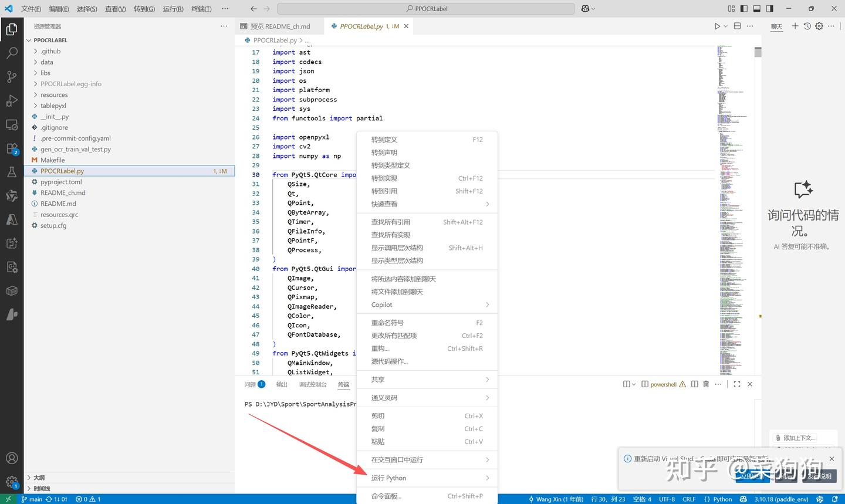Open Source Control view icon
The image size is (845, 504).
pos(12,77)
